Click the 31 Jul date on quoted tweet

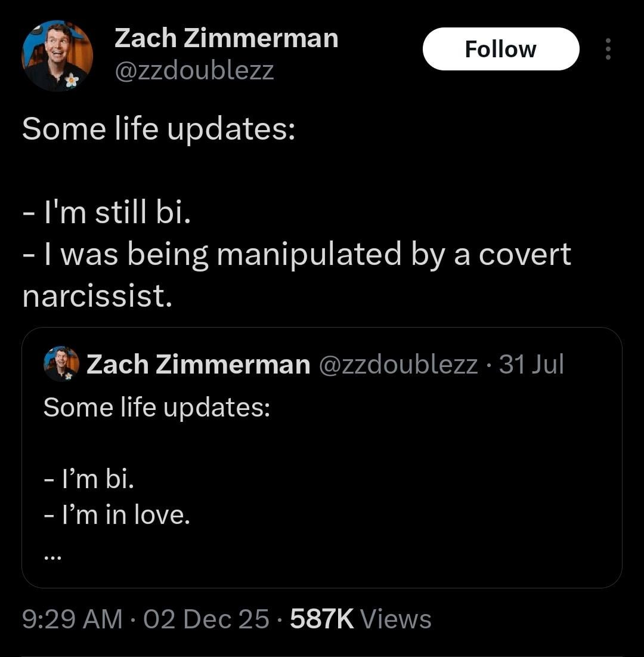(x=531, y=364)
